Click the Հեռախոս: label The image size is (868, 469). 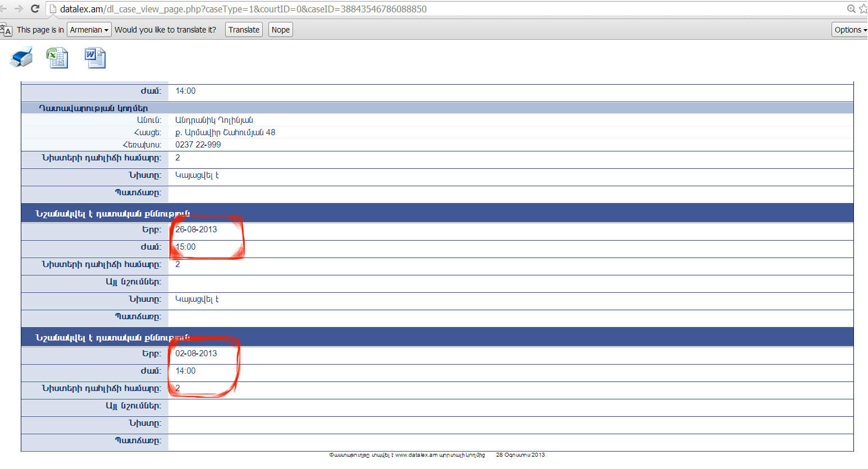142,145
